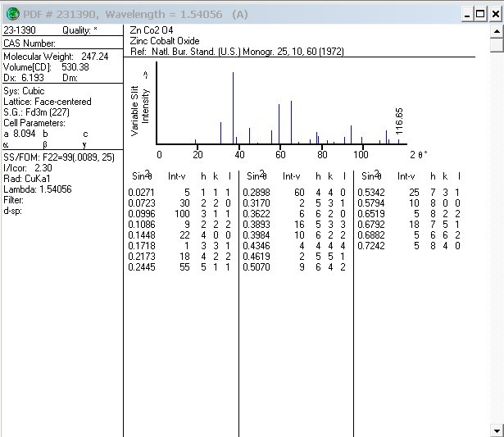The height and width of the screenshot is (437, 504).
Task: Select Molecular Weight value 247.24
Action: coord(95,57)
